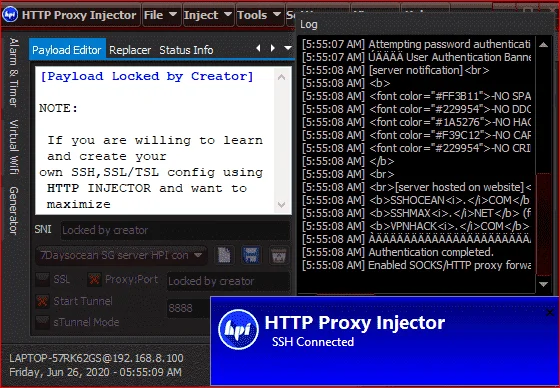Switch to the Status Info tab
The height and width of the screenshot is (388, 560).
point(186,50)
